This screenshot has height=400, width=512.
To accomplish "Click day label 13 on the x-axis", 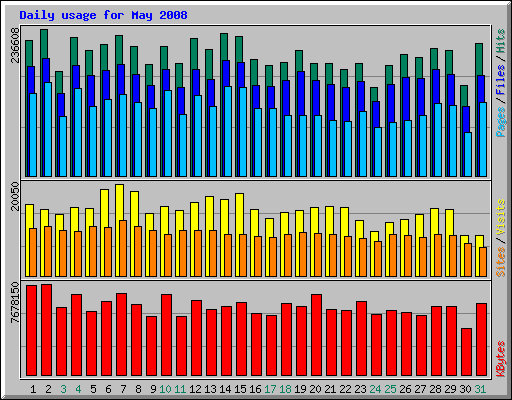I will point(210,389).
